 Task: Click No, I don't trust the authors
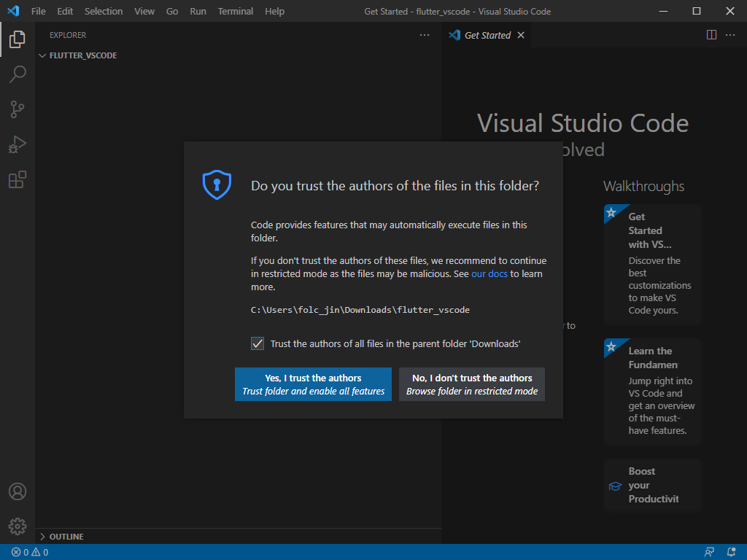click(x=472, y=384)
